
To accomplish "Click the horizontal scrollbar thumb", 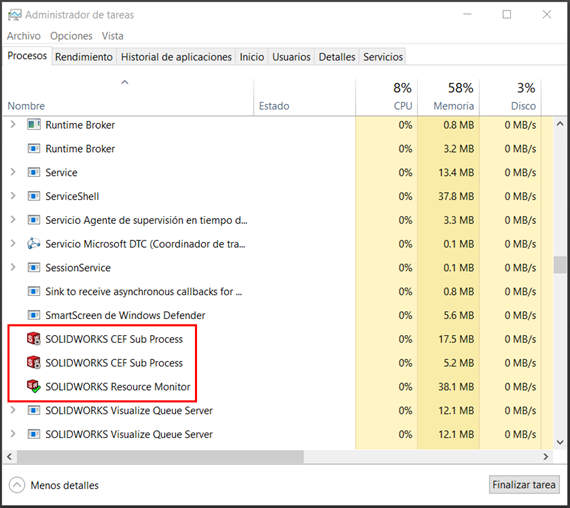I will (160, 457).
